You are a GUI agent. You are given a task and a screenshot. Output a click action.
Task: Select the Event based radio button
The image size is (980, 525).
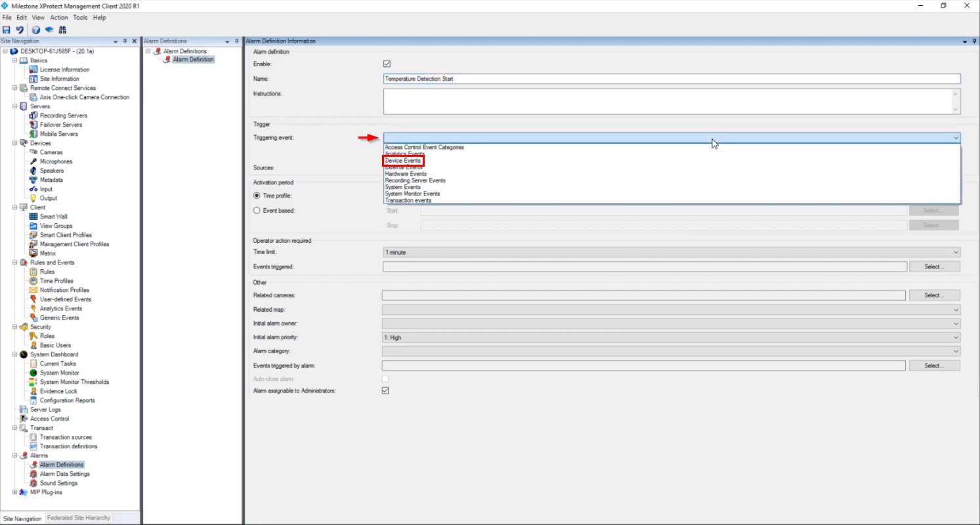point(257,211)
